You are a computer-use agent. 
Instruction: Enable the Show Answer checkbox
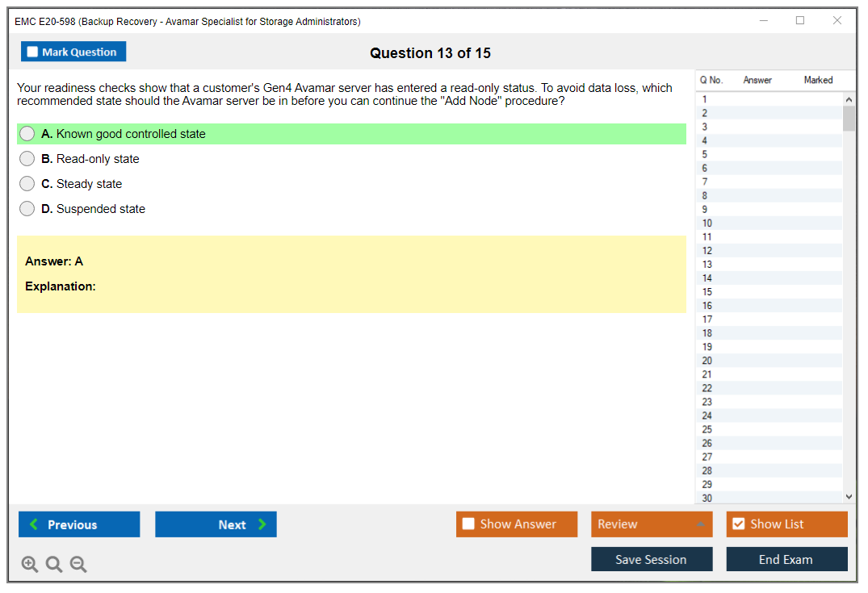(468, 524)
